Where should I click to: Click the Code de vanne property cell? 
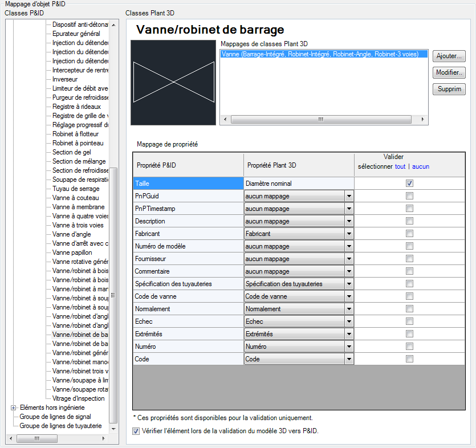[188, 296]
